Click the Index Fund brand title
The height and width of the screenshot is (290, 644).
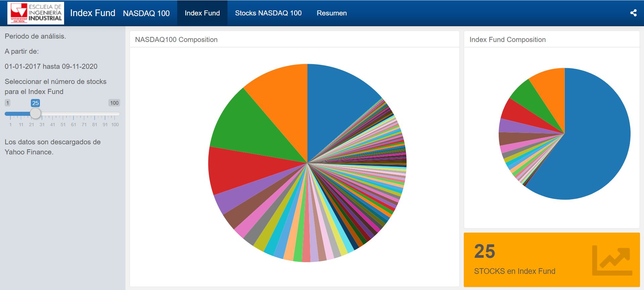point(93,13)
